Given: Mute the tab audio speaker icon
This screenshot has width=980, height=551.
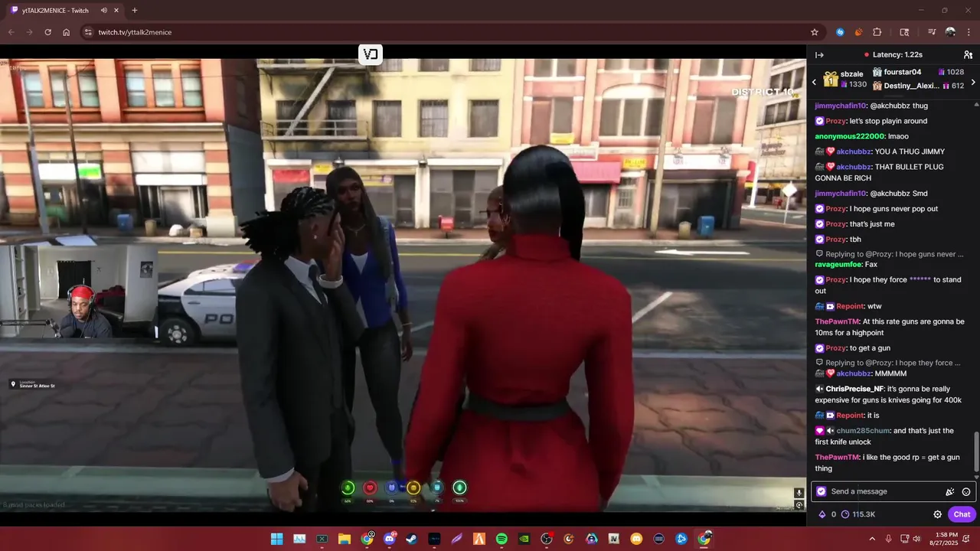Looking at the screenshot, I should pyautogui.click(x=103, y=10).
